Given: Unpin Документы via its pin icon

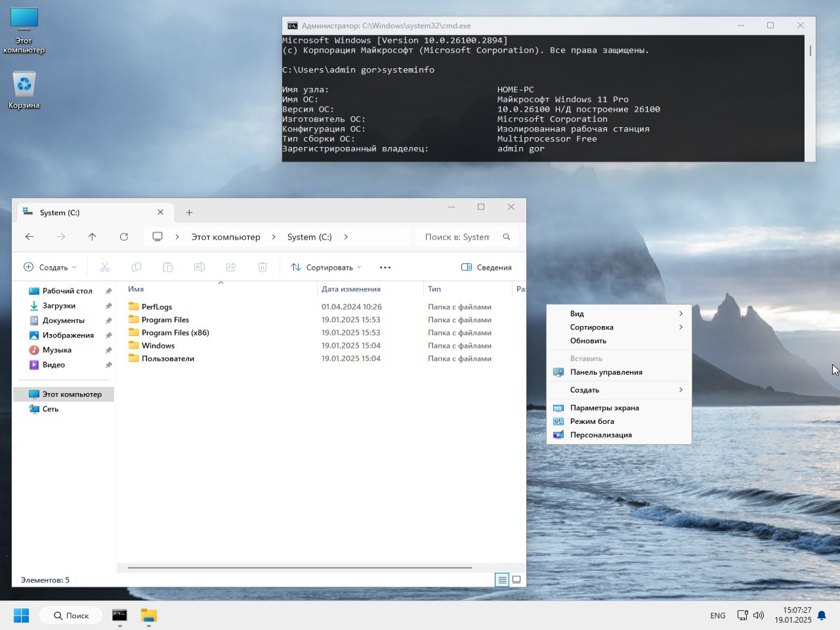Looking at the screenshot, I should [x=109, y=320].
